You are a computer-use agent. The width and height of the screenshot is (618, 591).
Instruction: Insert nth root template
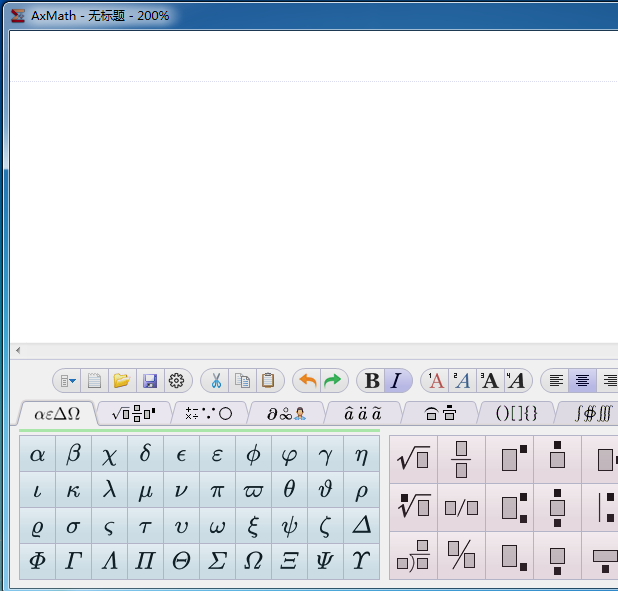pyautogui.click(x=413, y=507)
